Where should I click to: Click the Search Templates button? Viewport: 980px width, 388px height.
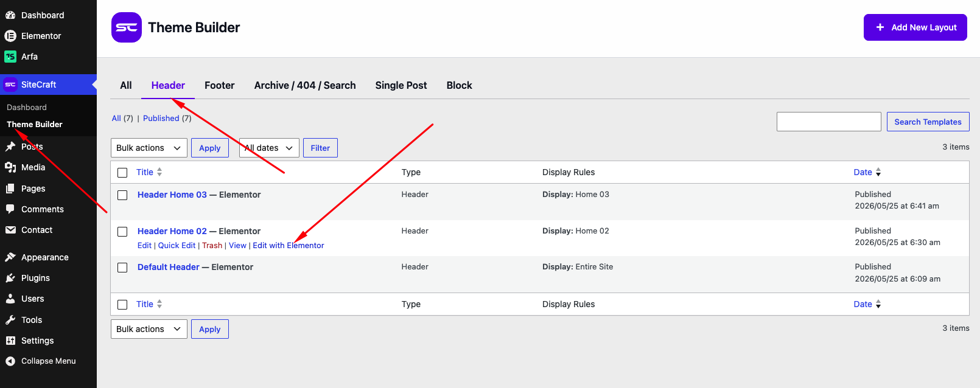928,122
